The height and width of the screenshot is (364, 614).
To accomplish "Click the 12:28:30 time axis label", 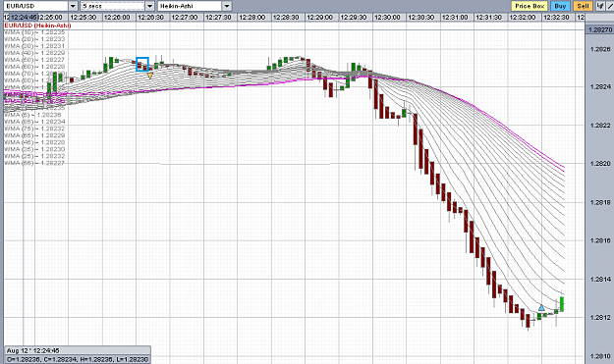I will 286,18.
